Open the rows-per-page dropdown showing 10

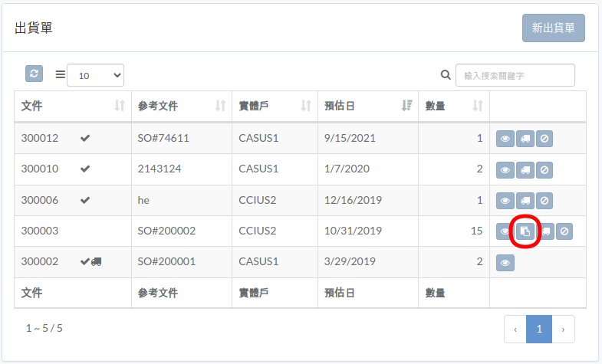coord(96,75)
